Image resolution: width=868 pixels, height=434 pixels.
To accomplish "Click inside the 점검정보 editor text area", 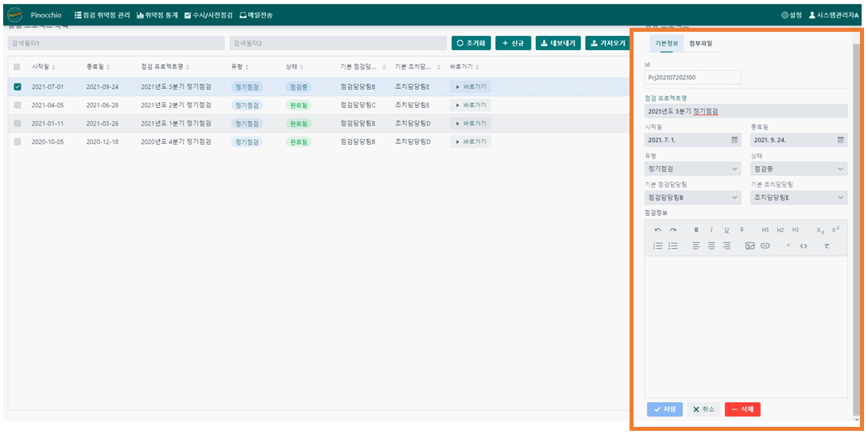I will click(x=746, y=327).
